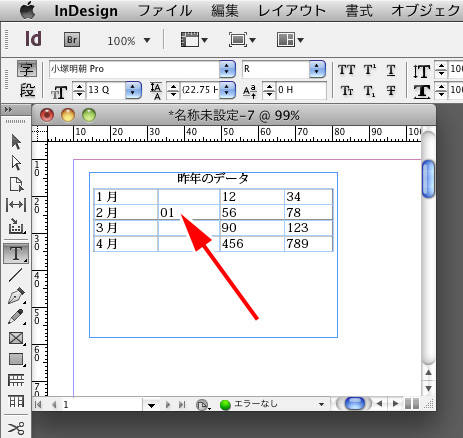Open Adobe Bridge via Br icon
The height and width of the screenshot is (438, 463).
pos(72,40)
